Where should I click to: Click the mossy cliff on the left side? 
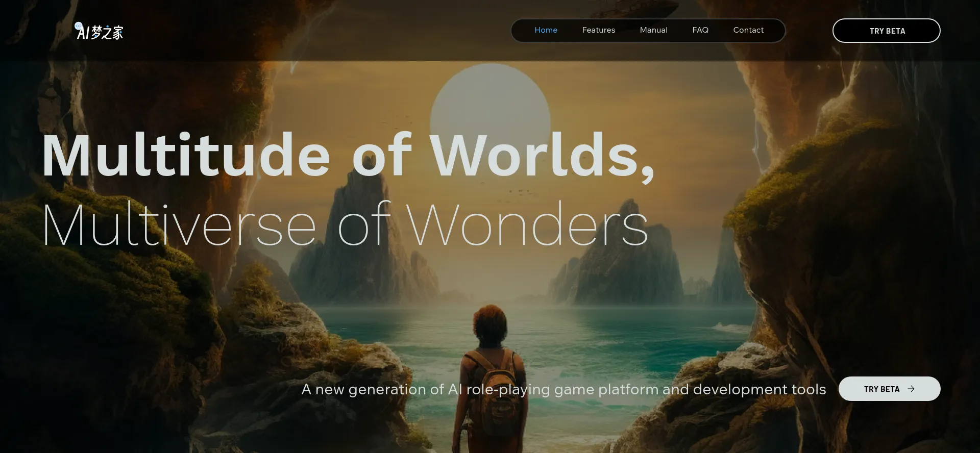click(x=102, y=286)
